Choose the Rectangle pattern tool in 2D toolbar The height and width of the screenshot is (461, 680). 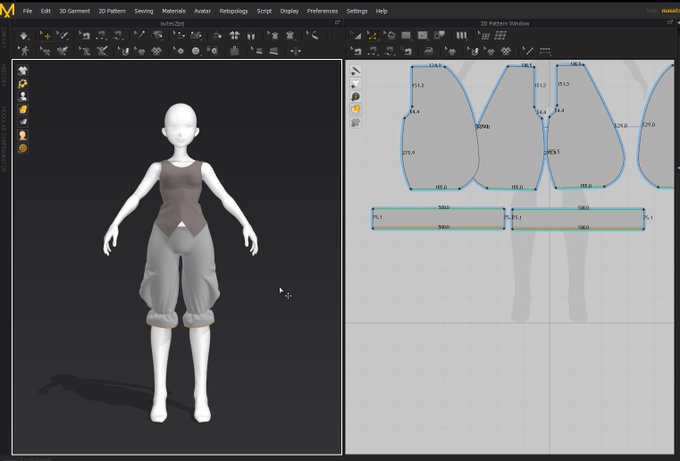[x=406, y=35]
